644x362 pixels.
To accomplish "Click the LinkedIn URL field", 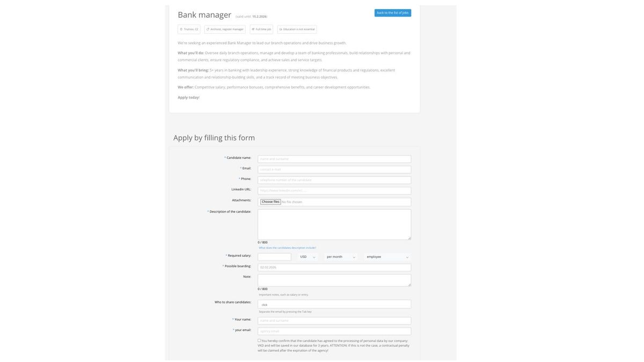I will pyautogui.click(x=334, y=190).
